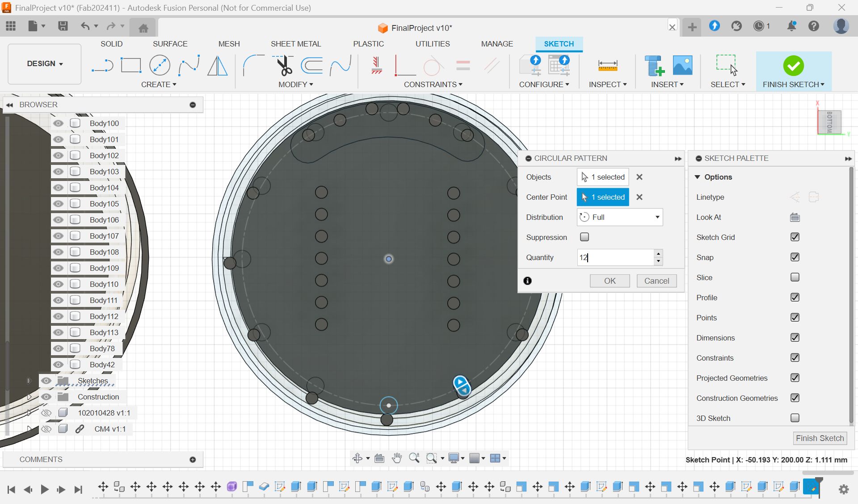Image resolution: width=858 pixels, height=504 pixels.
Task: Click OK in Circular Pattern dialog
Action: tap(610, 281)
